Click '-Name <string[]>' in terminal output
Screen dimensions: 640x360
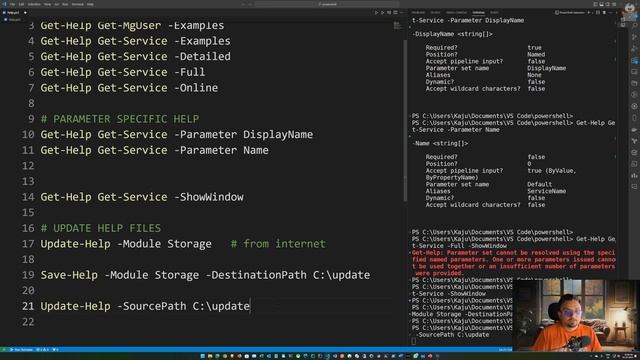pos(440,143)
